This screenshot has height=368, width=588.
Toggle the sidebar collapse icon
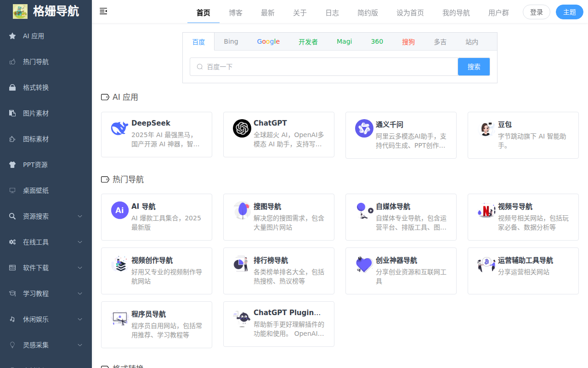point(103,11)
